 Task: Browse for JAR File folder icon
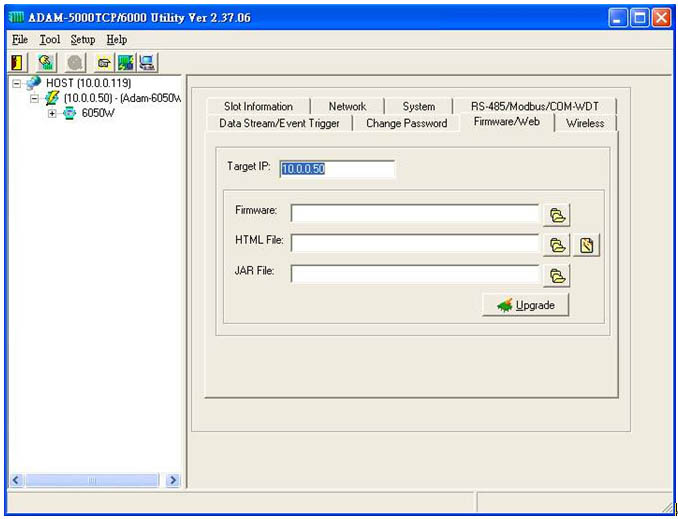[557, 276]
